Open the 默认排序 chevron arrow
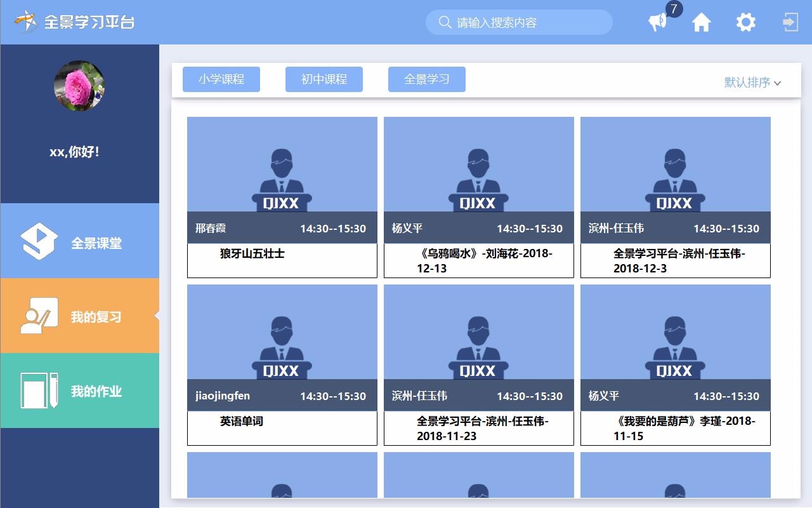This screenshot has width=812, height=508. pos(778,82)
